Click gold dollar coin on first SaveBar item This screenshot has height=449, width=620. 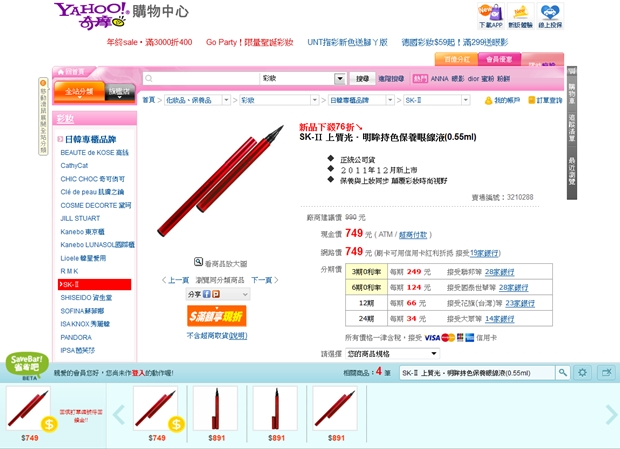[x=49, y=424]
